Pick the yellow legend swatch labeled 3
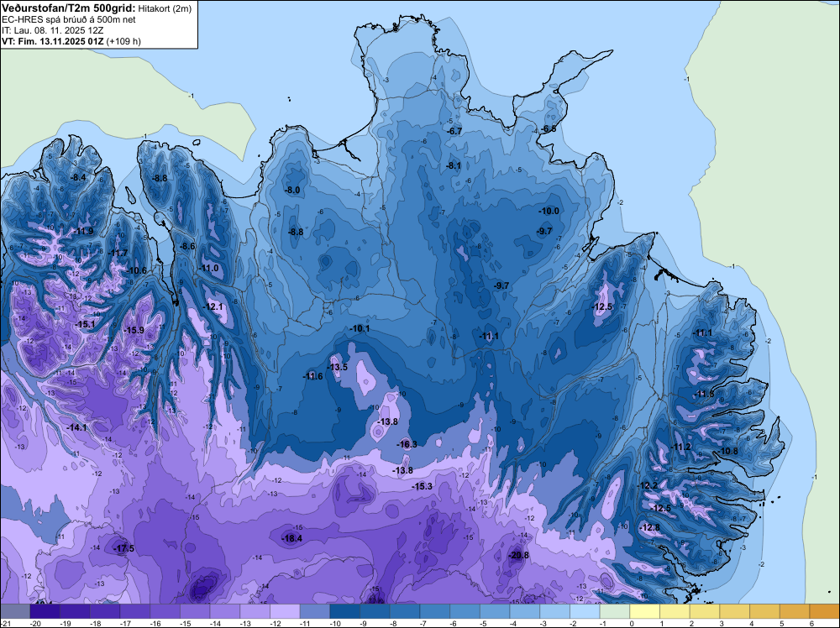840x628 pixels. pos(735,611)
